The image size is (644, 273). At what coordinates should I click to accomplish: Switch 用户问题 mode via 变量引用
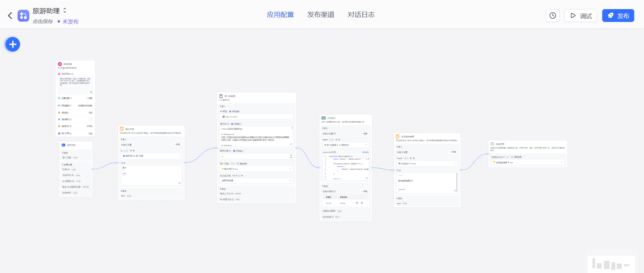pyautogui.click(x=242, y=164)
